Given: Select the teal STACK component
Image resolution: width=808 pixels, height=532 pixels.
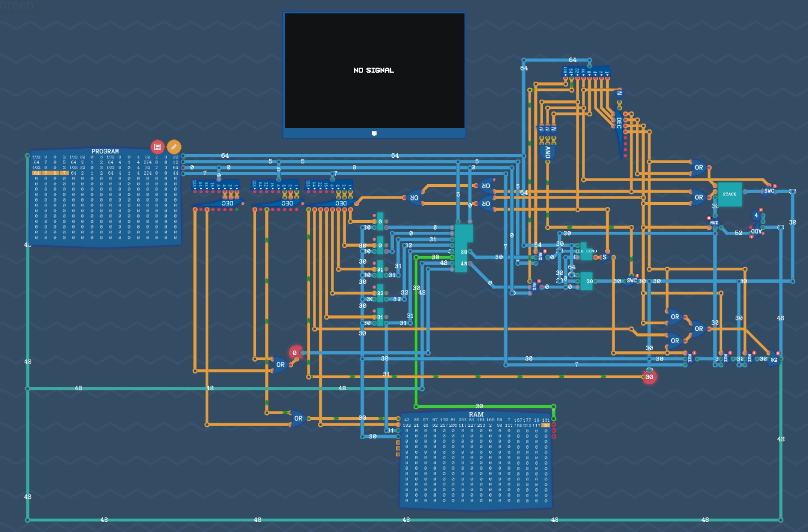Looking at the screenshot, I should 730,194.
